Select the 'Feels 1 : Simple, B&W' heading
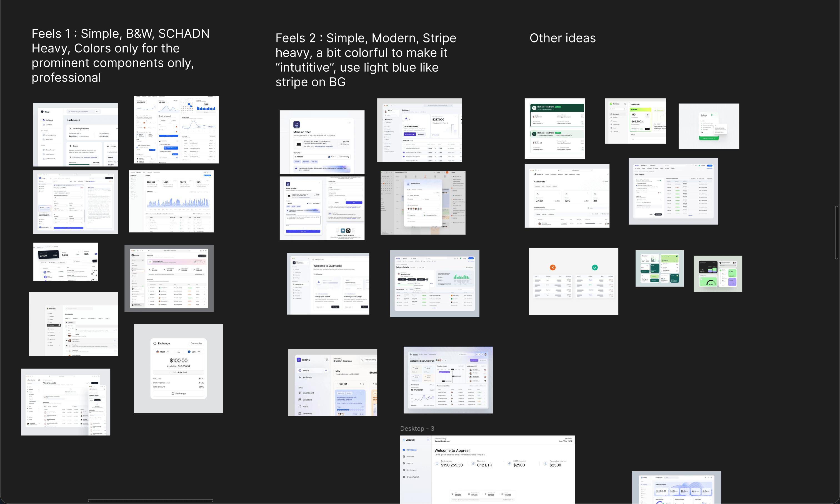Screen dimensions: 840x504 click(x=121, y=55)
